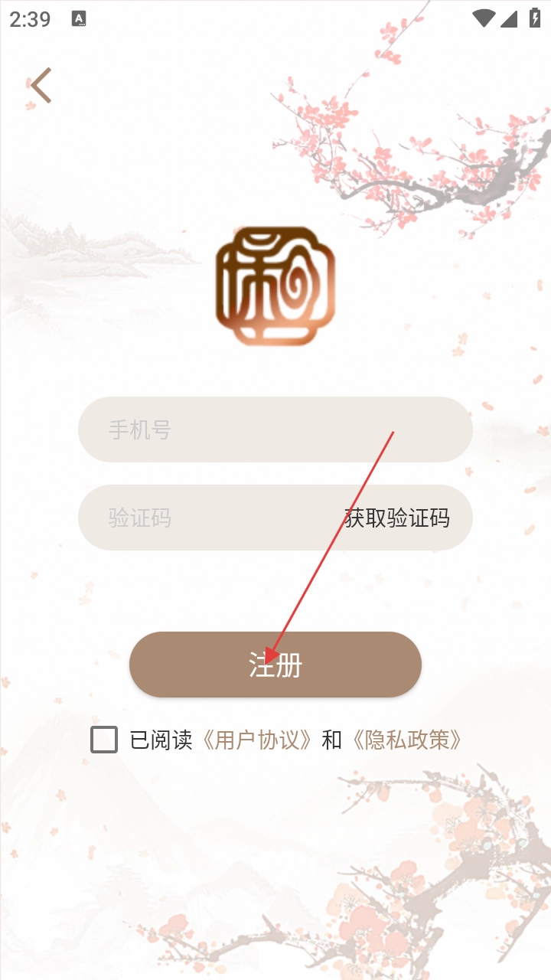
Task: Tap the 2:39 status bar clock
Action: (x=30, y=19)
